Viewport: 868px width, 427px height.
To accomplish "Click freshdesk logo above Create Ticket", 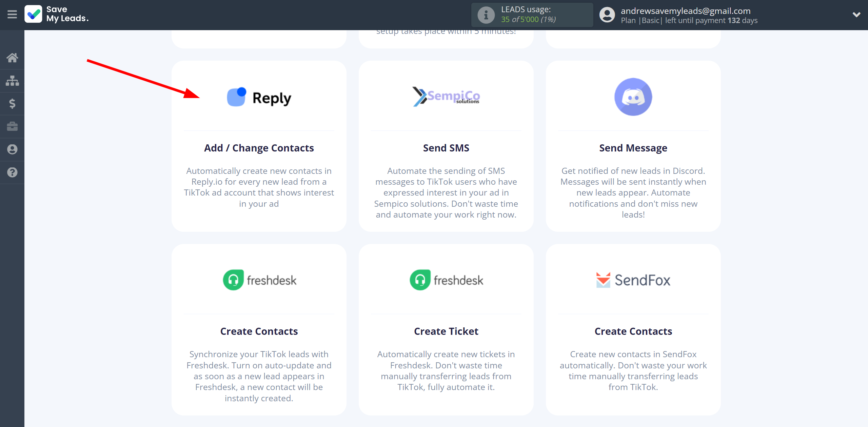I will pyautogui.click(x=446, y=280).
